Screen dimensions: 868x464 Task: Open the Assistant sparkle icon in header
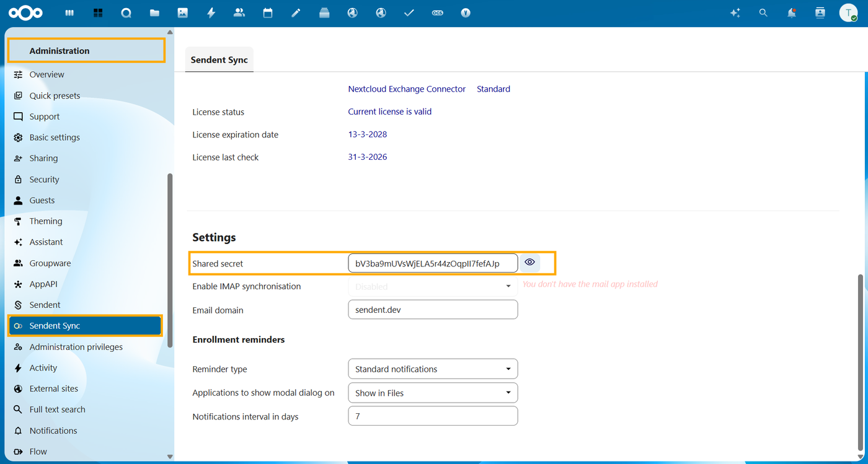735,13
